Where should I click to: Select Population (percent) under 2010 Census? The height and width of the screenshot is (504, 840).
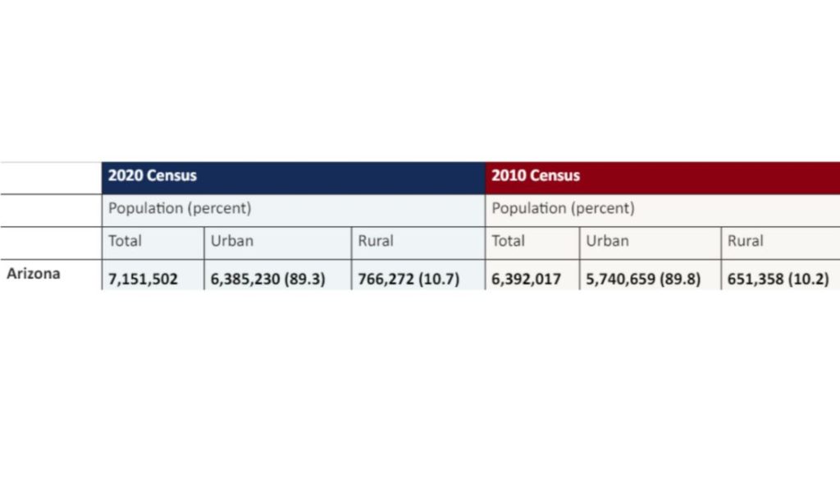pos(563,208)
